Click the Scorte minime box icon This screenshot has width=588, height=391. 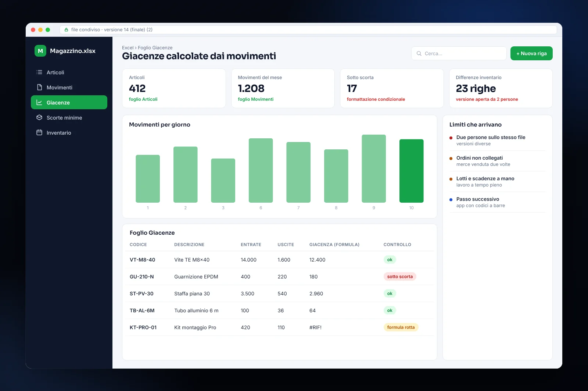tap(39, 118)
